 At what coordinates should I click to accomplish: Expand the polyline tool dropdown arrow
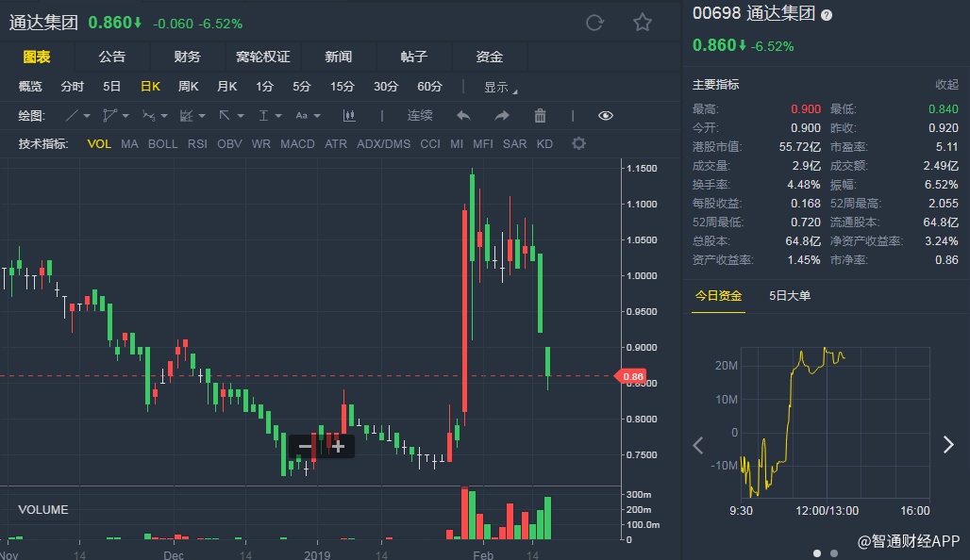coord(125,116)
